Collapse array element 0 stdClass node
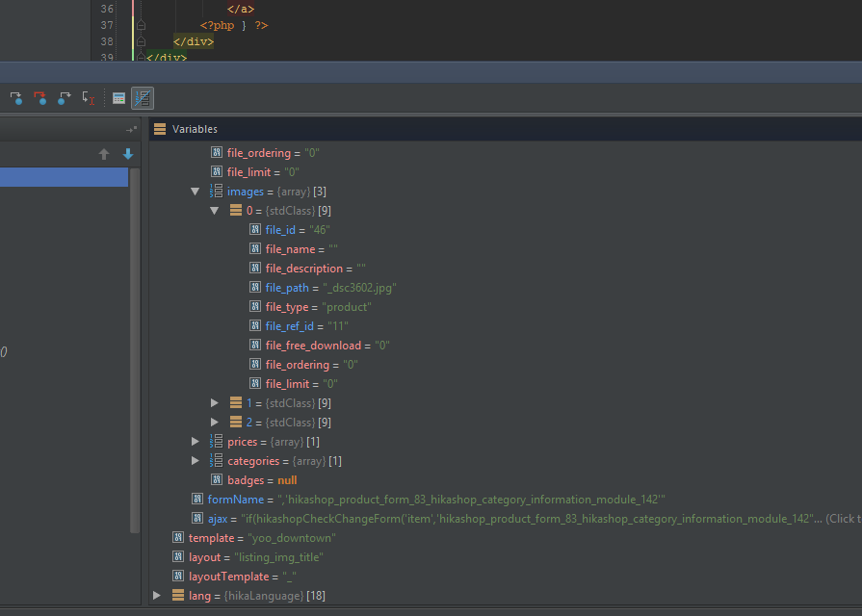This screenshot has width=862, height=616. click(x=215, y=211)
